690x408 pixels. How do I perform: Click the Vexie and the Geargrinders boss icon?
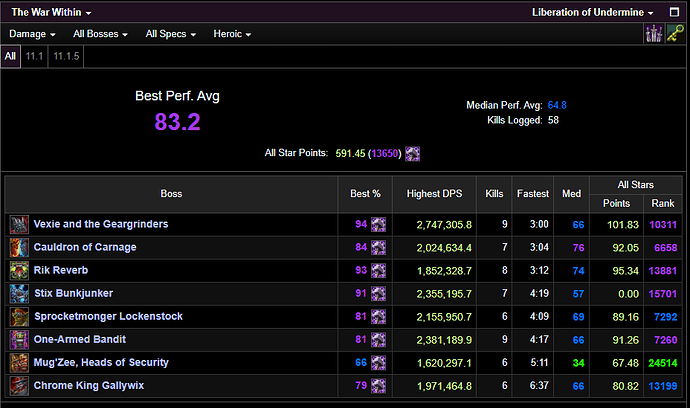coord(19,224)
